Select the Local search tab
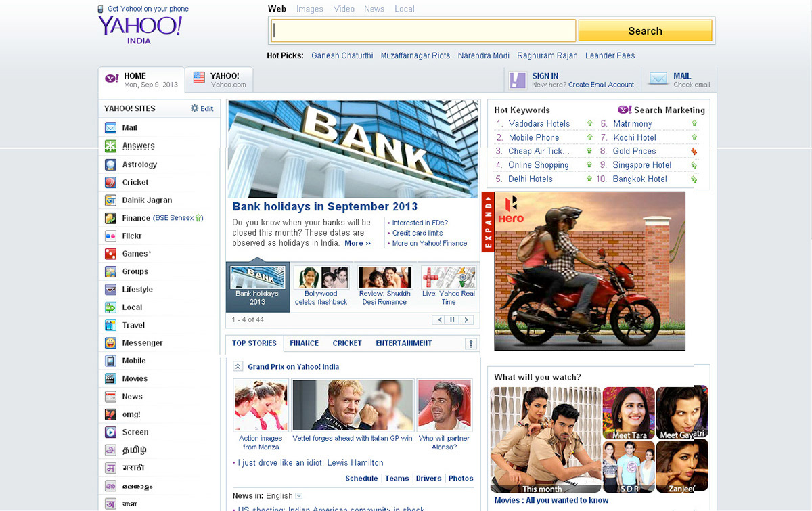Viewport: 812px width, 511px height. coord(405,9)
